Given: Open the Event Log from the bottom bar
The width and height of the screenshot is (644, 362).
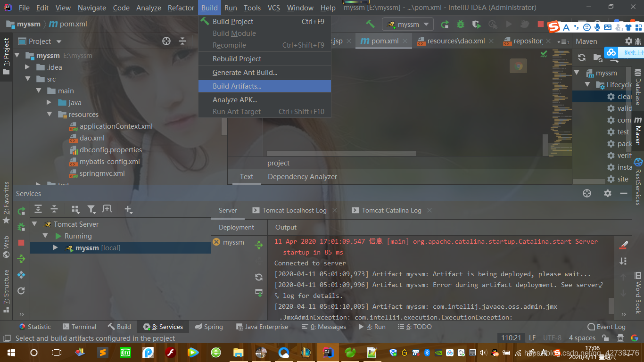Looking at the screenshot, I should (606, 327).
